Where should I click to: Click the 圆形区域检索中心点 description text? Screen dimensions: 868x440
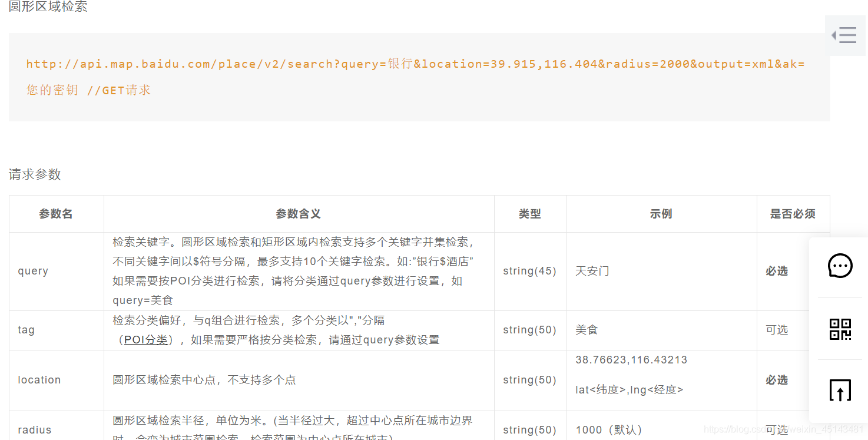coord(204,380)
